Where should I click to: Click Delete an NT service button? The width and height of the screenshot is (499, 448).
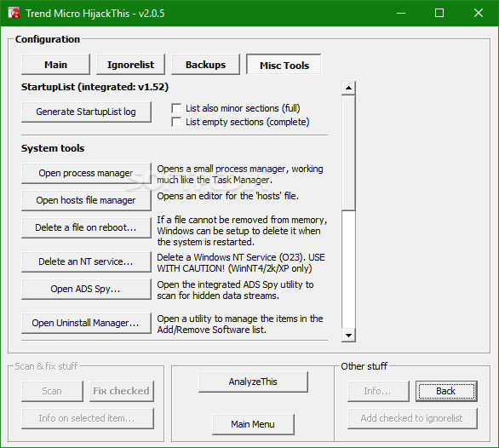[x=86, y=261]
